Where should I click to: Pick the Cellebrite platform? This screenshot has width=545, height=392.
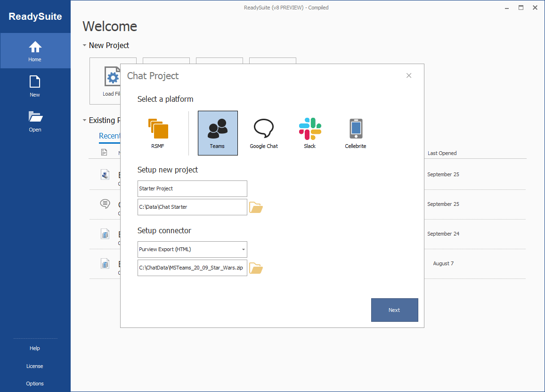click(355, 133)
